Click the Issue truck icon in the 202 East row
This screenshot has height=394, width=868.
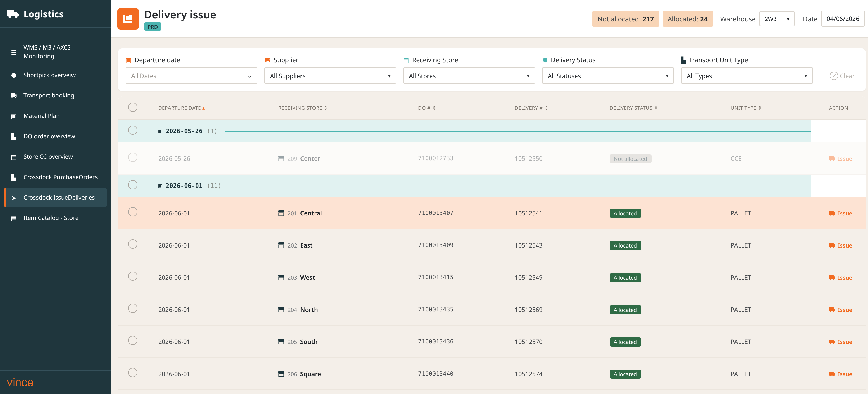click(x=832, y=245)
